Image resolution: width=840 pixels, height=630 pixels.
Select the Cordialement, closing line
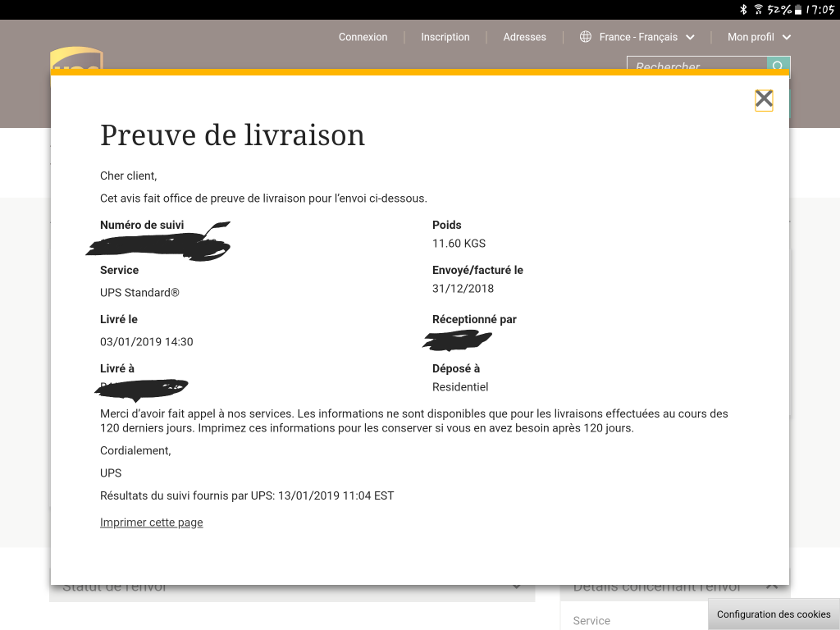pyautogui.click(x=135, y=450)
